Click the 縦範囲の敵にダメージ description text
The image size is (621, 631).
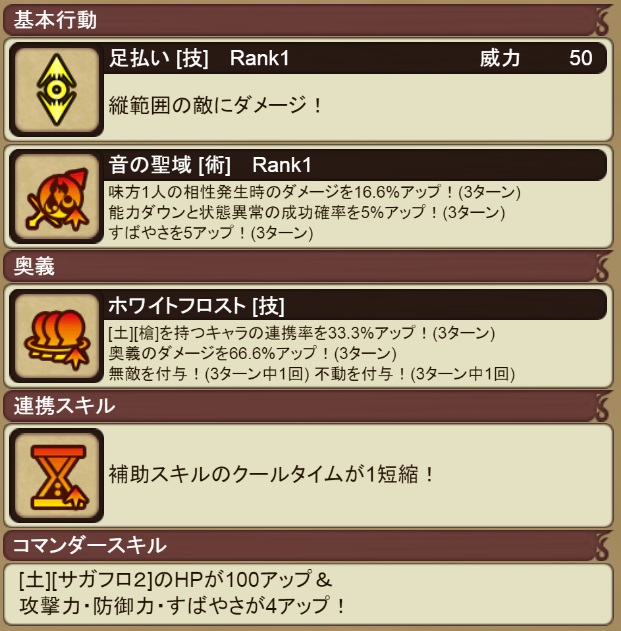[215, 105]
